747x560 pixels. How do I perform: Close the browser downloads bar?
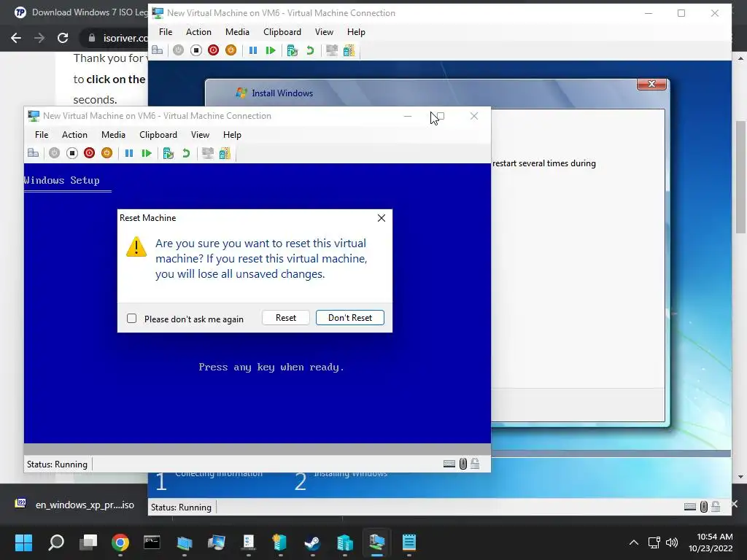point(735,504)
